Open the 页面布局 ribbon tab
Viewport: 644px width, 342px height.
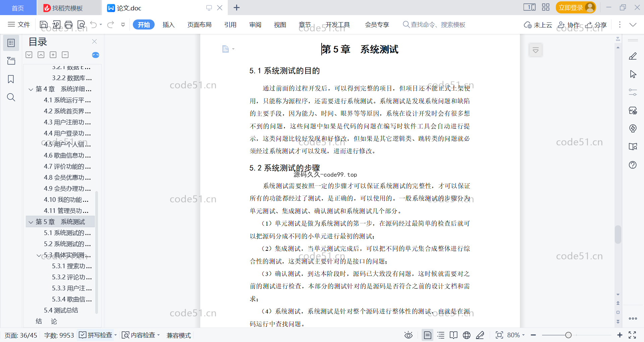pyautogui.click(x=199, y=24)
